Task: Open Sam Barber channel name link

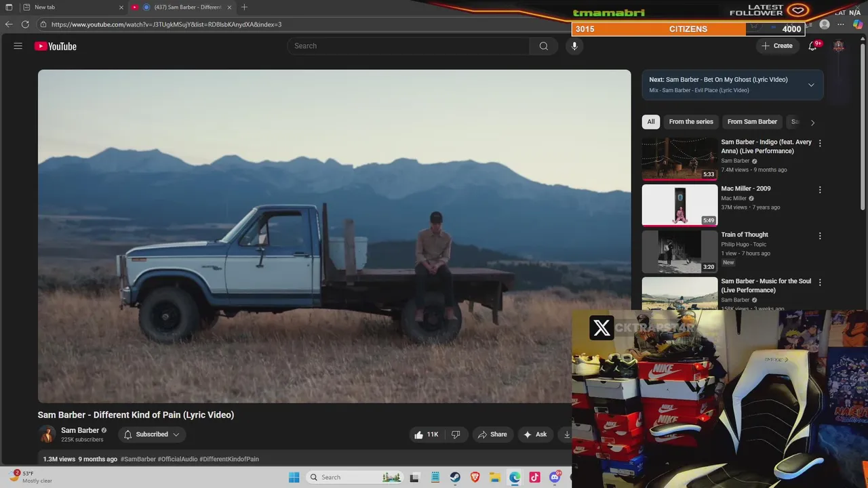Action: (x=80, y=430)
